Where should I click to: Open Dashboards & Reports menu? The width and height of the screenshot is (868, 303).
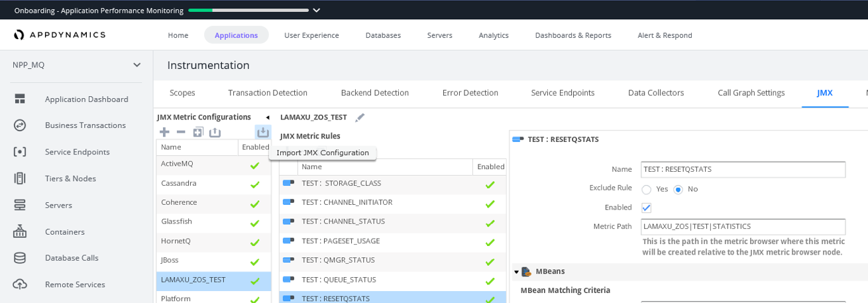pos(573,35)
